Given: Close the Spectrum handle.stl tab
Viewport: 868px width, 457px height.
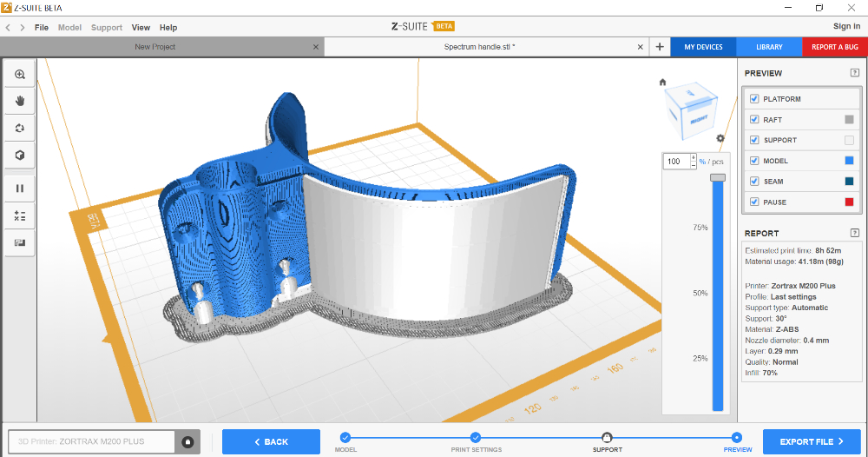Looking at the screenshot, I should click(640, 47).
